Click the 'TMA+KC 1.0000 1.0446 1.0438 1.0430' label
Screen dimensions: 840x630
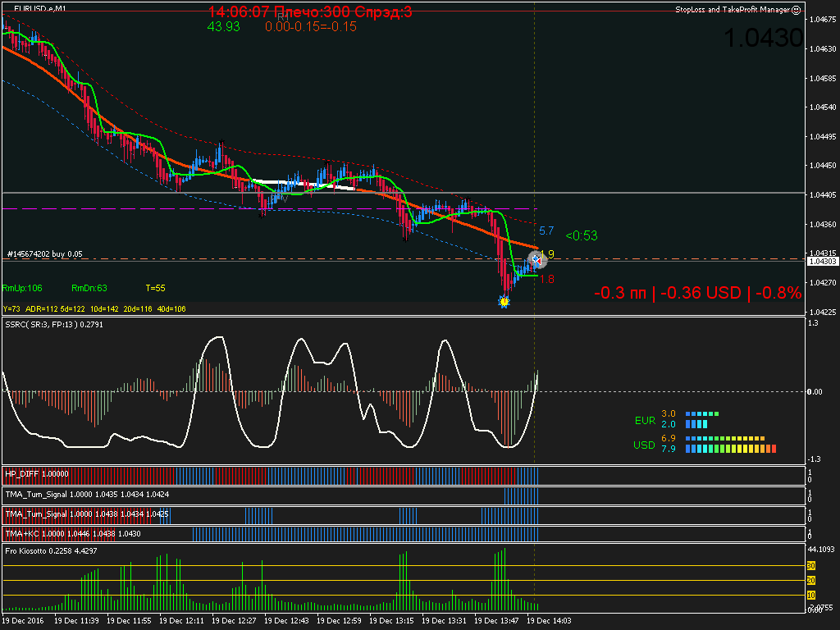point(73,533)
